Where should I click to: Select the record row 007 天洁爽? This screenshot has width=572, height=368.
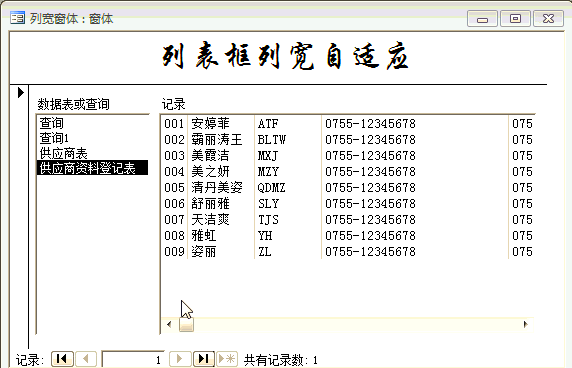tap(348, 220)
